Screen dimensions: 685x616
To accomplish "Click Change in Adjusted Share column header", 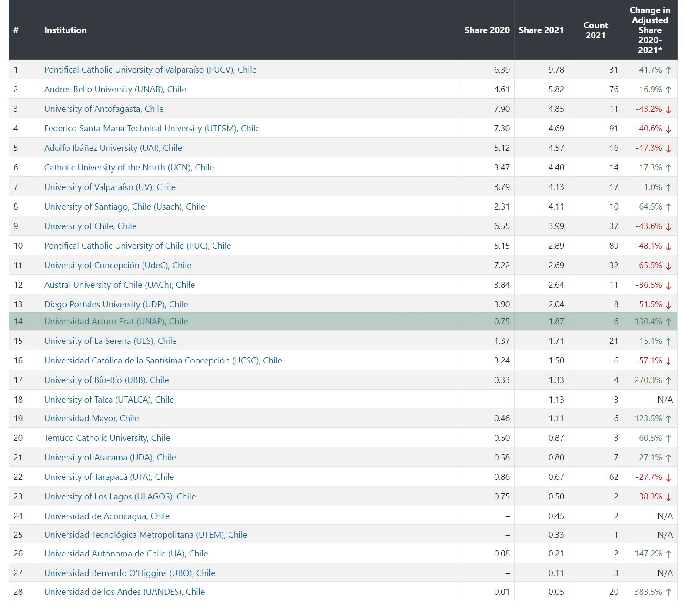I will [x=650, y=30].
